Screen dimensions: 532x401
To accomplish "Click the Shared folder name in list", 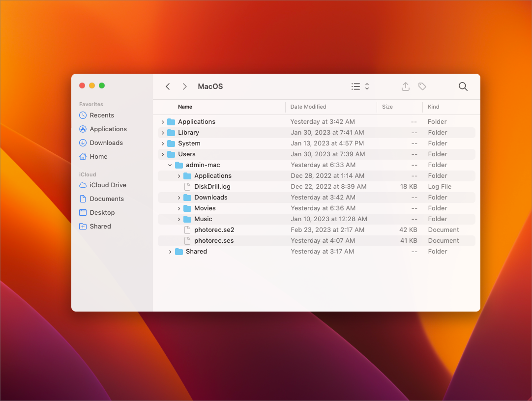I will click(196, 252).
